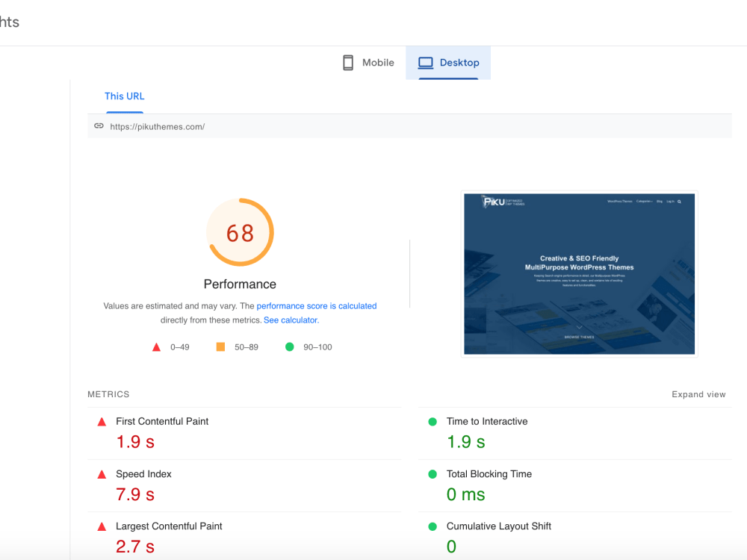The width and height of the screenshot is (747, 560).
Task: Click the 7.9 s Speed Index value
Action: pyautogui.click(x=135, y=494)
